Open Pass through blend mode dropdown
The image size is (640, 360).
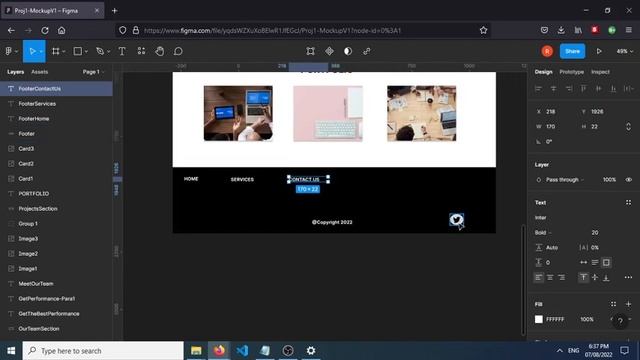(564, 180)
